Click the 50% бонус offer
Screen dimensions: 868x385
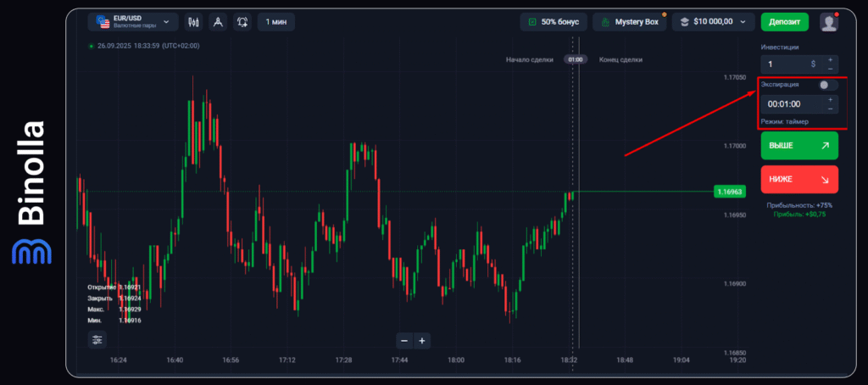(554, 22)
